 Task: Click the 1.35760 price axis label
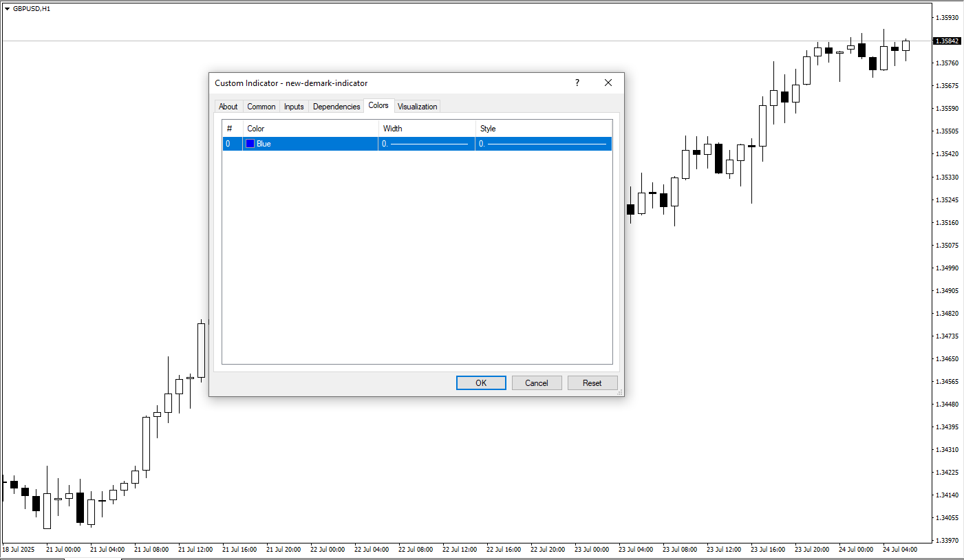coord(947,63)
